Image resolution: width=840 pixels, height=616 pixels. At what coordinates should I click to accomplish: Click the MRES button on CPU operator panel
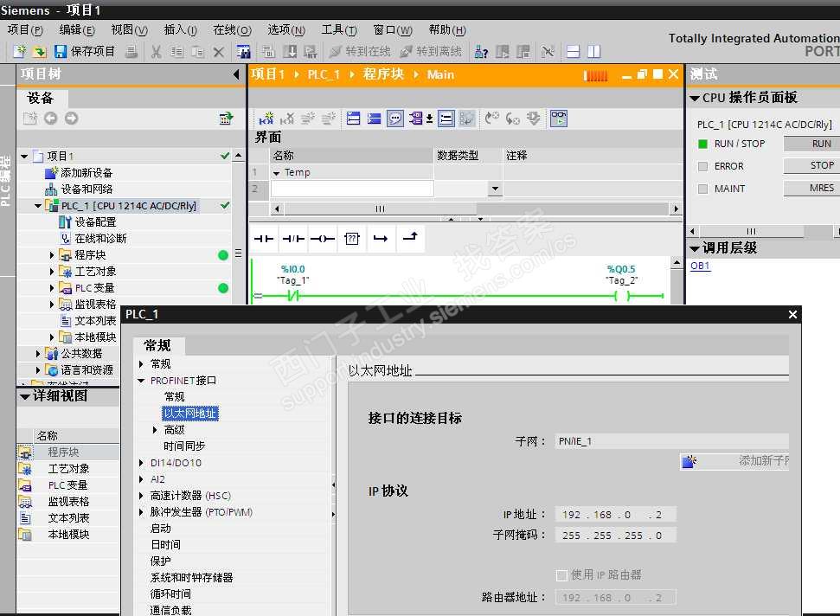tap(811, 188)
